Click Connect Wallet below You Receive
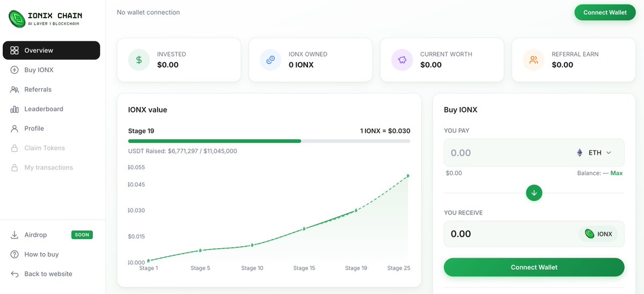Viewport: 644px width, 294px height. [534, 267]
